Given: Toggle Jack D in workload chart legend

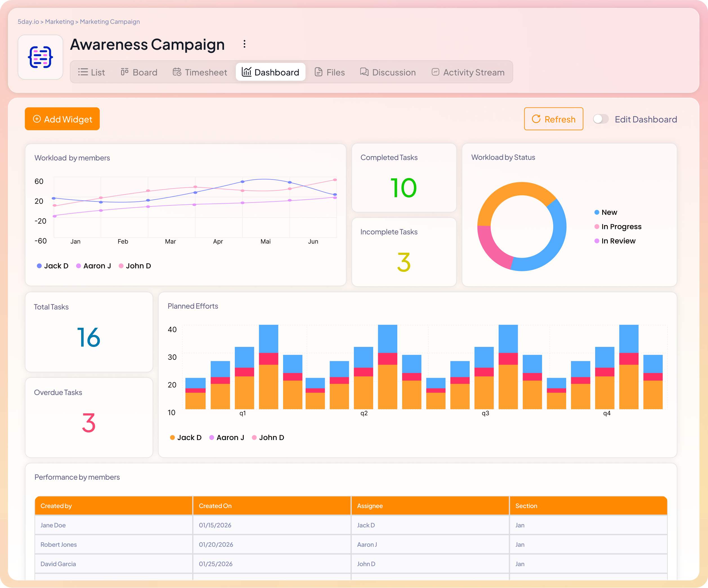Looking at the screenshot, I should [52, 266].
